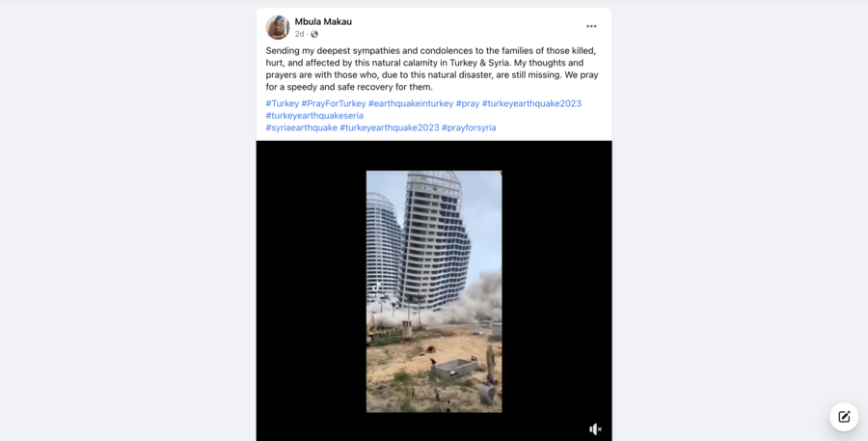The image size is (868, 441).
Task: Open #turkeyearthquake2023 hashtag right after #pray
Action: click(x=531, y=103)
